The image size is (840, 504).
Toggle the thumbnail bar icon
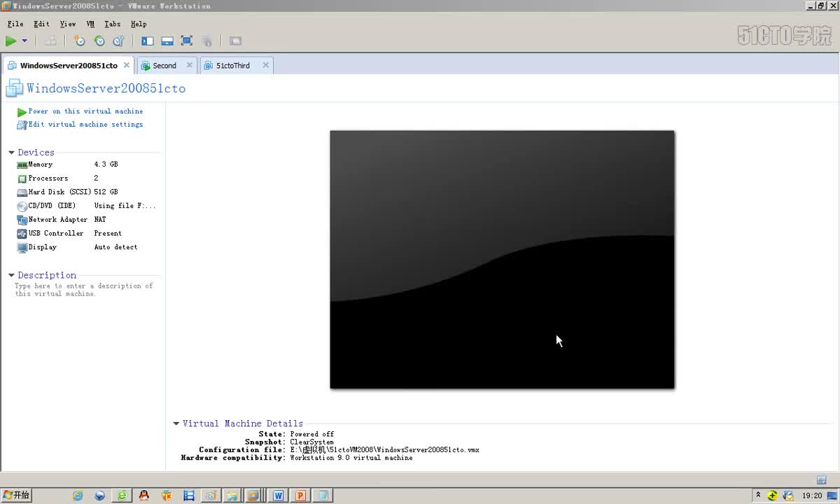coord(167,41)
